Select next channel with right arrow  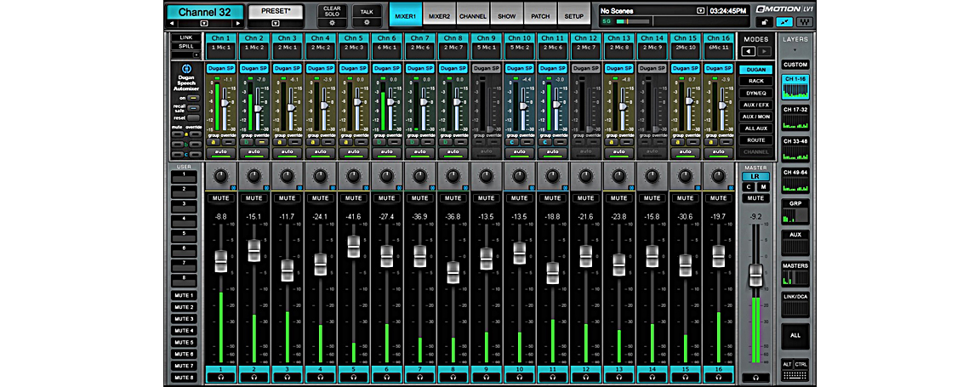[x=237, y=24]
